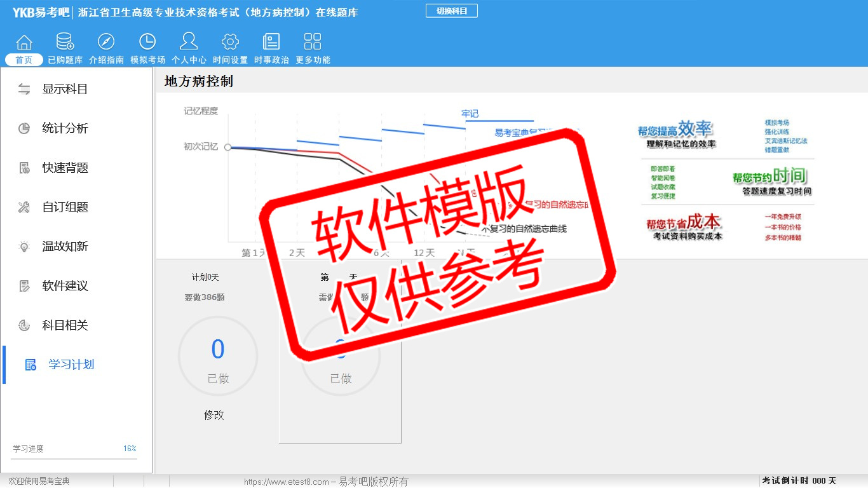Viewport: 868px width, 488px height.
Task: Click the YKB易考吧 logo
Action: point(41,12)
